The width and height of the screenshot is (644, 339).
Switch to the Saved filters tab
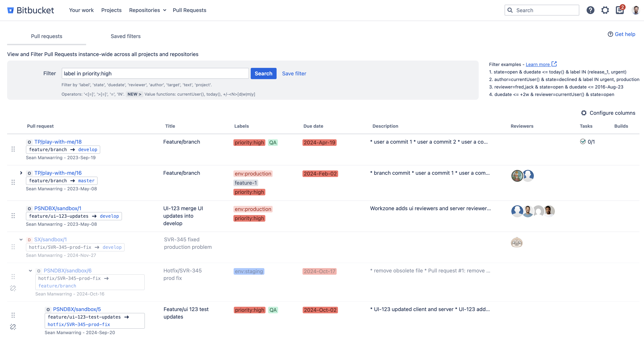[126, 36]
